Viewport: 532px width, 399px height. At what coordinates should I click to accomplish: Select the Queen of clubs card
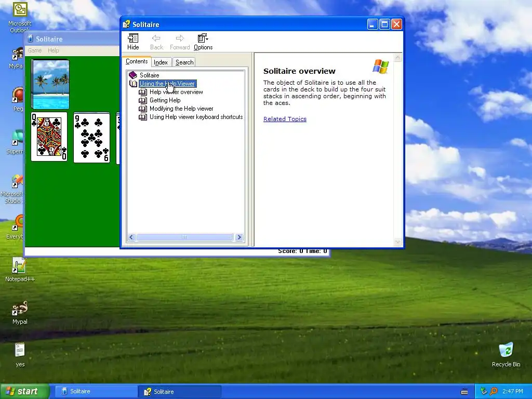(49, 137)
